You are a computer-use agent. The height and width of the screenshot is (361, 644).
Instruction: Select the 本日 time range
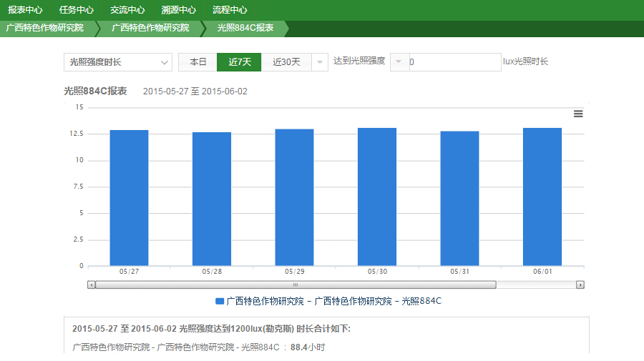[x=197, y=62]
